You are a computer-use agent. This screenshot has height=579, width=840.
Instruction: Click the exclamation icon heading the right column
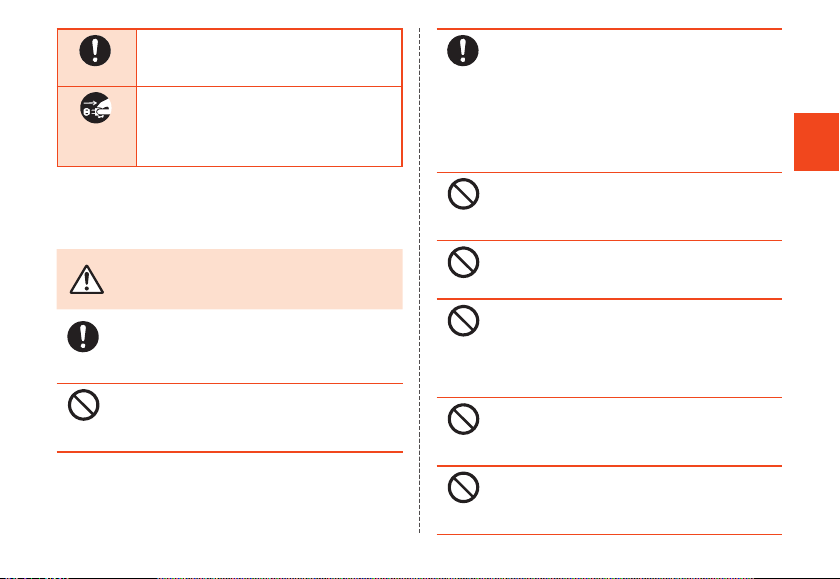point(463,51)
